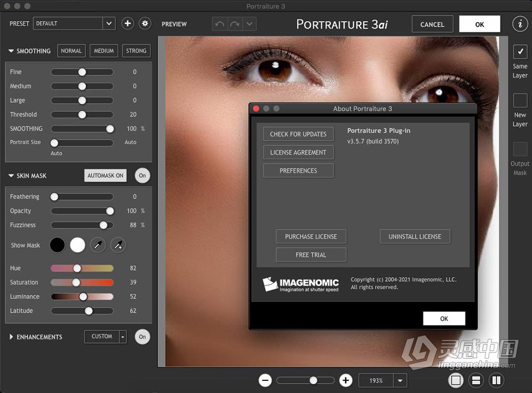Click the main Cancel button
The image size is (532, 393).
432,24
